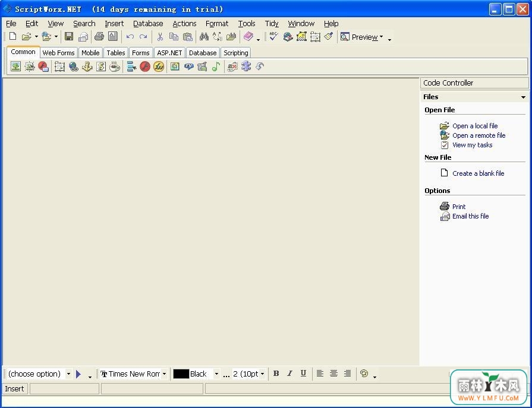This screenshot has height=408, width=532.
Task: Click the Cut scissors icon
Action: click(160, 37)
